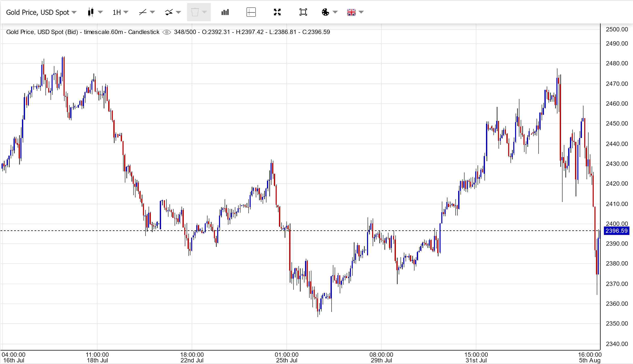633x364 pixels.
Task: Toggle the crosshair cursor icon
Action: pyautogui.click(x=251, y=12)
